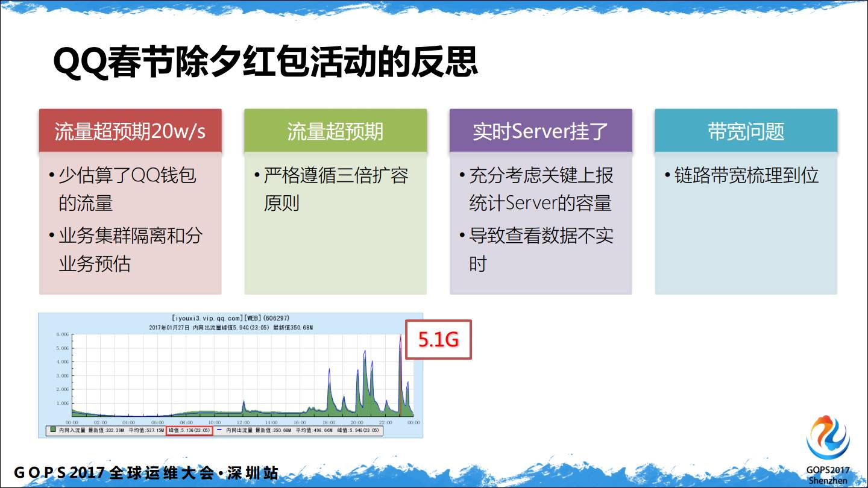Click the blue 内网出流量 legend line marker
The image size is (868, 488).
tap(219, 430)
